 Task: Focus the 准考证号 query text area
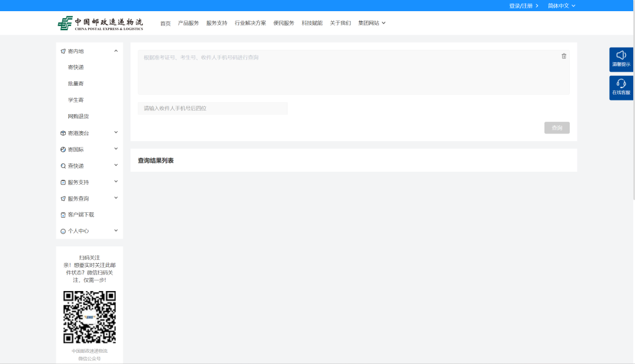coord(353,72)
